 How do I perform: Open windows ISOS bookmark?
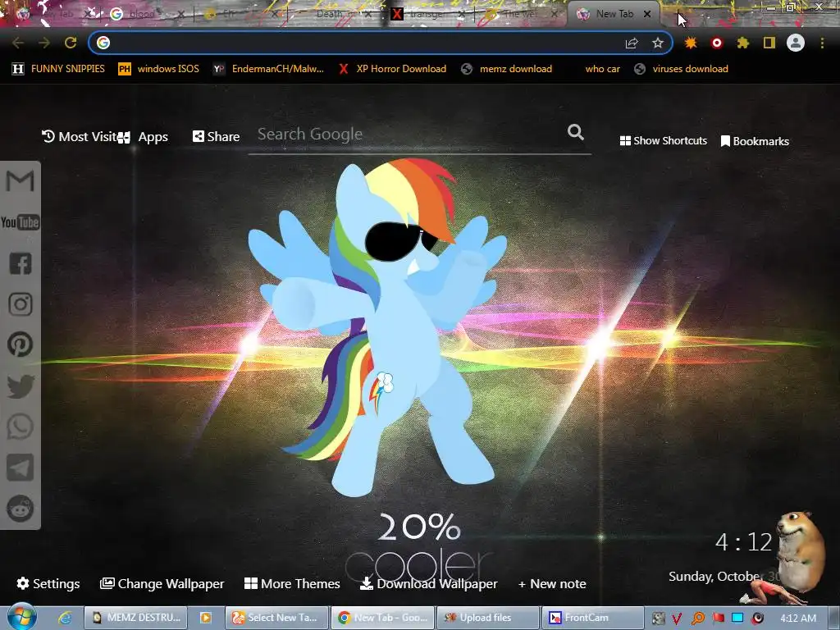(x=158, y=69)
